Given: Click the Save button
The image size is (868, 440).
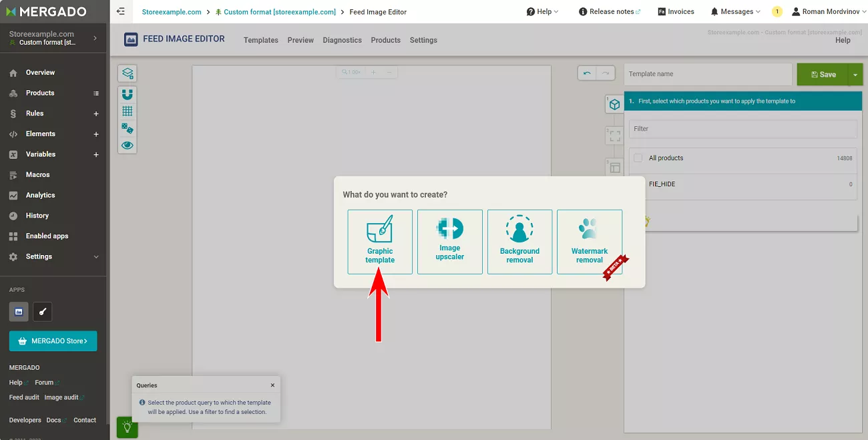Looking at the screenshot, I should tap(823, 75).
